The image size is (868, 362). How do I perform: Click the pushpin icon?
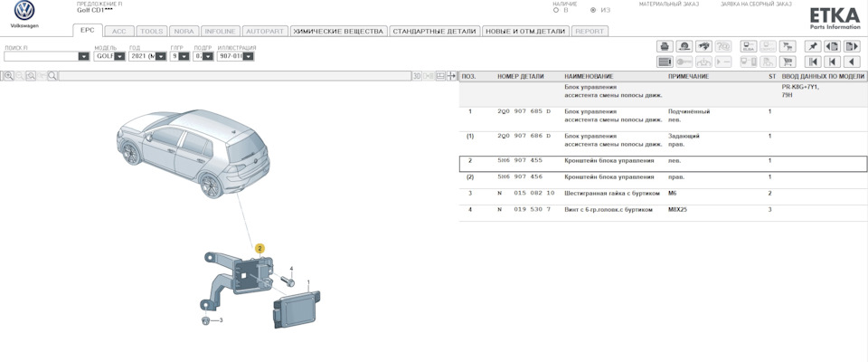coord(813,46)
